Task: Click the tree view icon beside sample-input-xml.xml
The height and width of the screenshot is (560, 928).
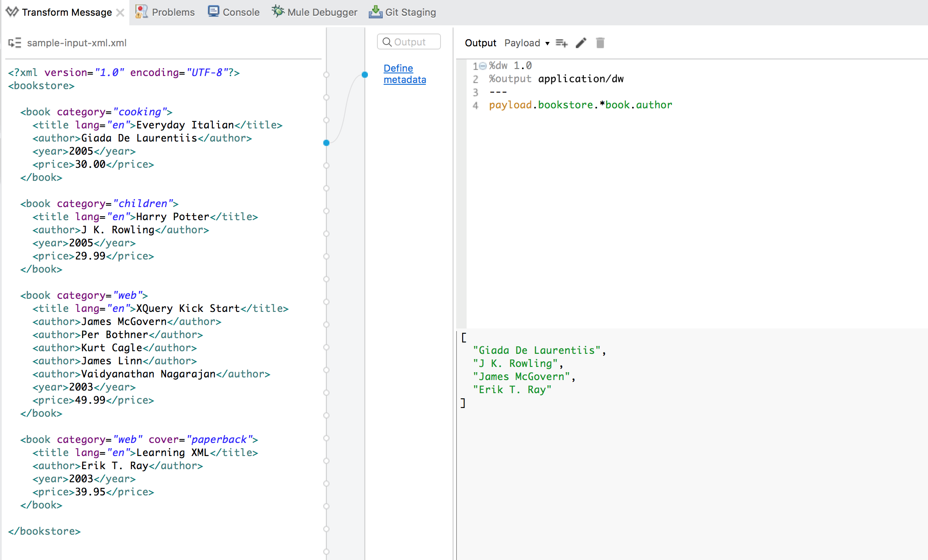Action: pyautogui.click(x=14, y=43)
